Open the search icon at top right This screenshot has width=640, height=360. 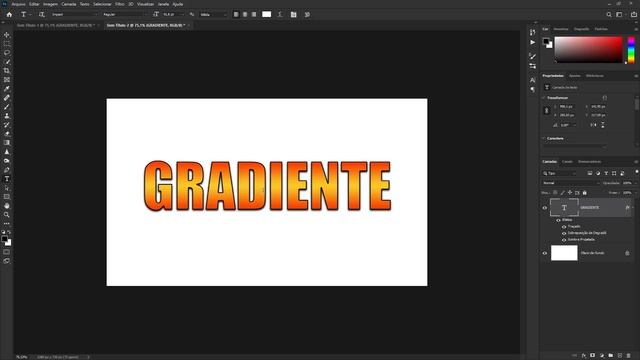609,14
